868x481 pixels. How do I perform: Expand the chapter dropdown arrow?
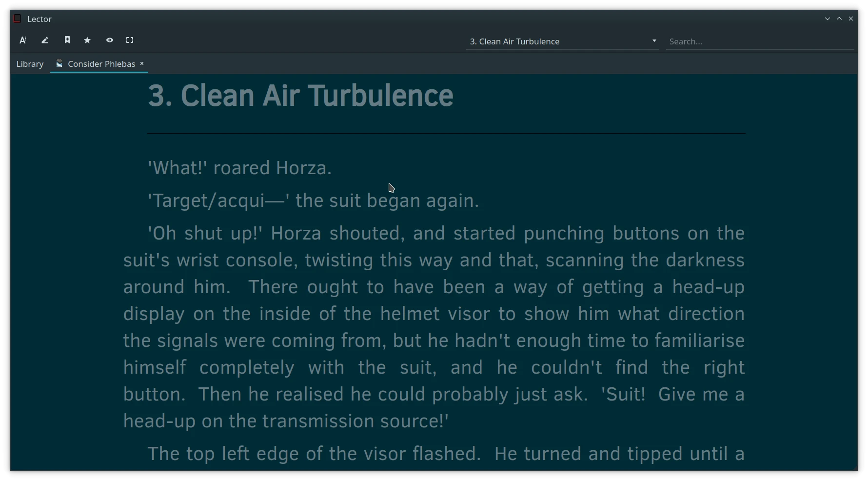[x=654, y=41]
